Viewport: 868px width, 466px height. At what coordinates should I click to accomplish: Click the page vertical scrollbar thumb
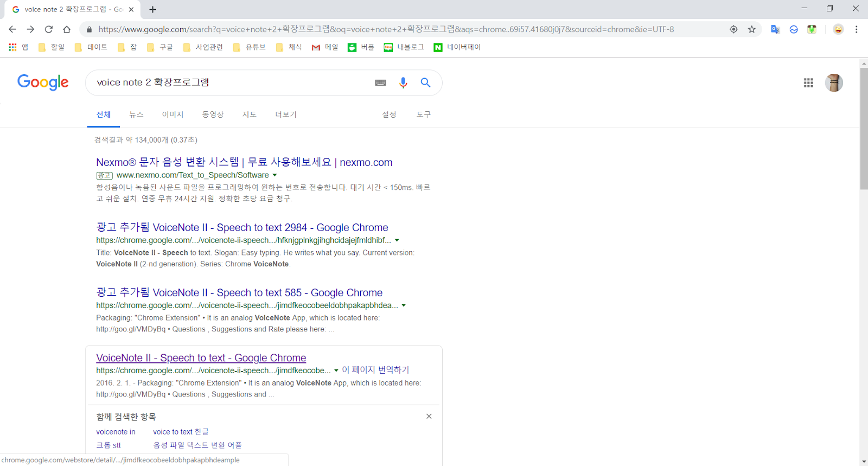coord(864,128)
